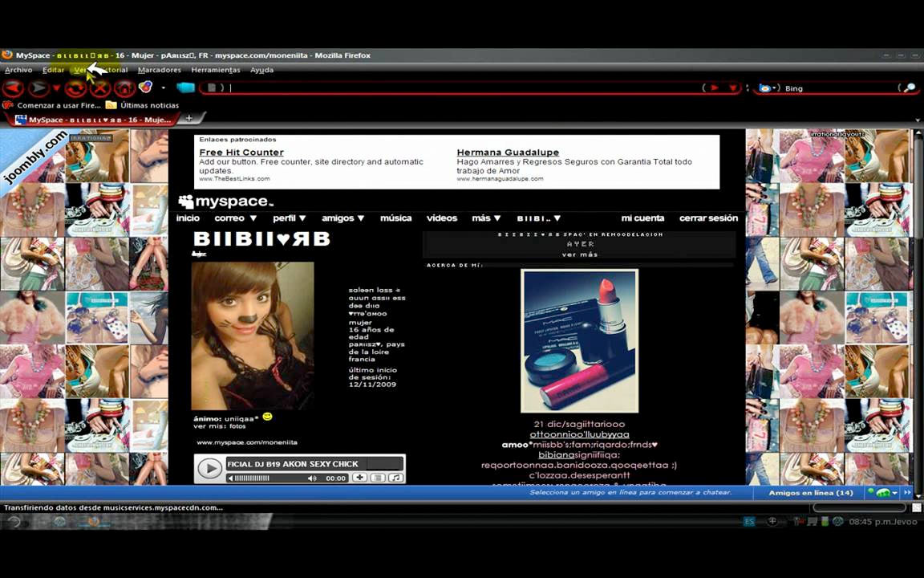
Task: Open the Herramientas menu
Action: point(216,70)
